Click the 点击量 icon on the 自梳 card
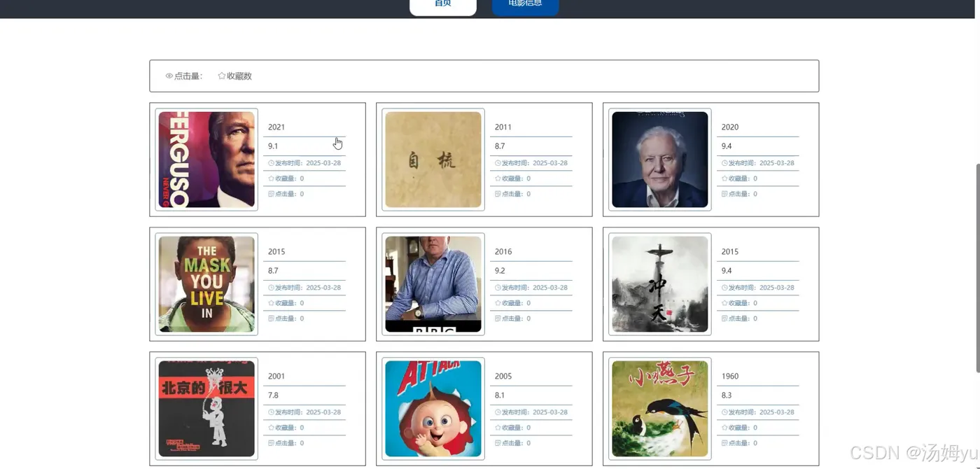Viewport: 980px width, 469px height. (498, 194)
